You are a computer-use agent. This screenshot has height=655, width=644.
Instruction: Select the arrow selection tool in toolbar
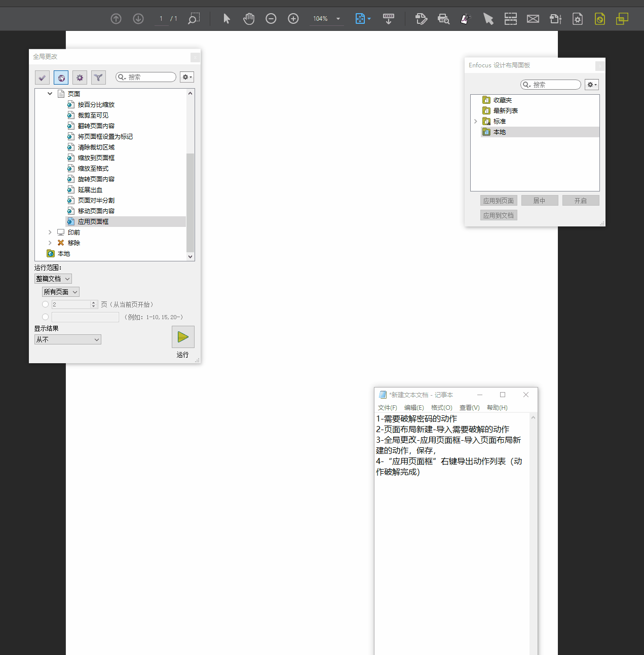point(226,19)
